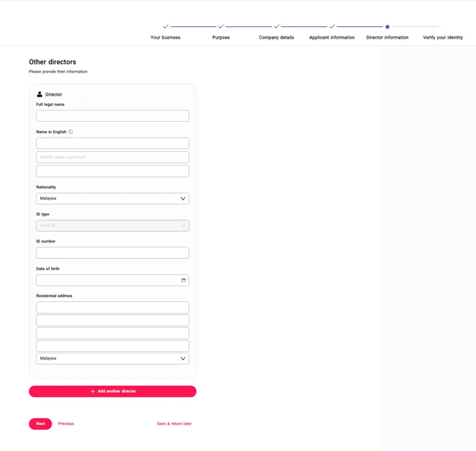This screenshot has height=451, width=476.
Task: Open the Nationality dropdown
Action: pos(113,199)
